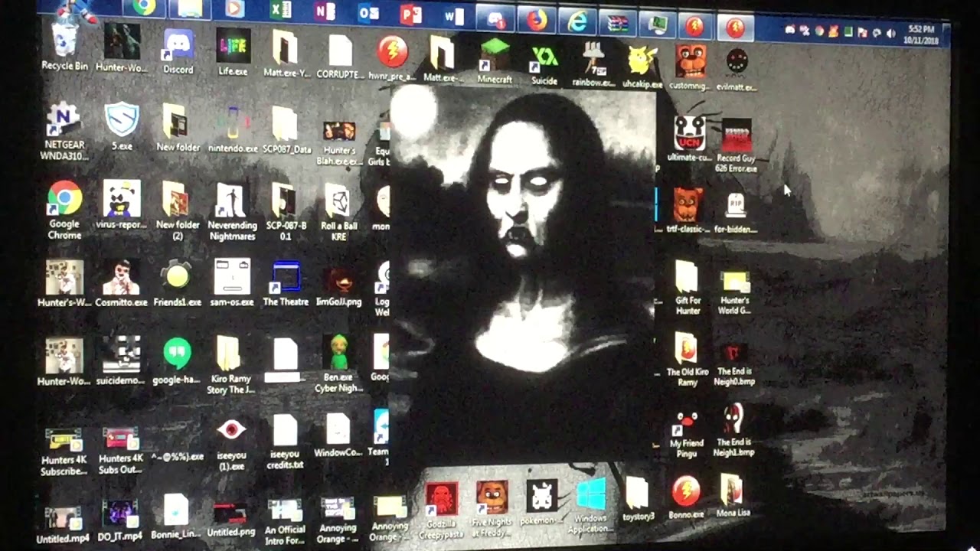Image resolution: width=980 pixels, height=551 pixels.
Task: Launch the google-ha... Hangouts icon
Action: (177, 360)
